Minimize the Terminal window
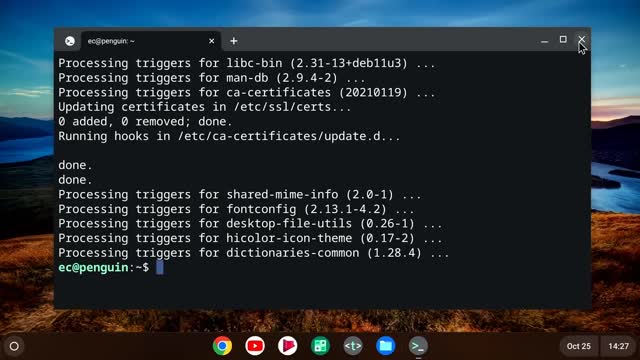The width and height of the screenshot is (640, 360). click(x=544, y=40)
